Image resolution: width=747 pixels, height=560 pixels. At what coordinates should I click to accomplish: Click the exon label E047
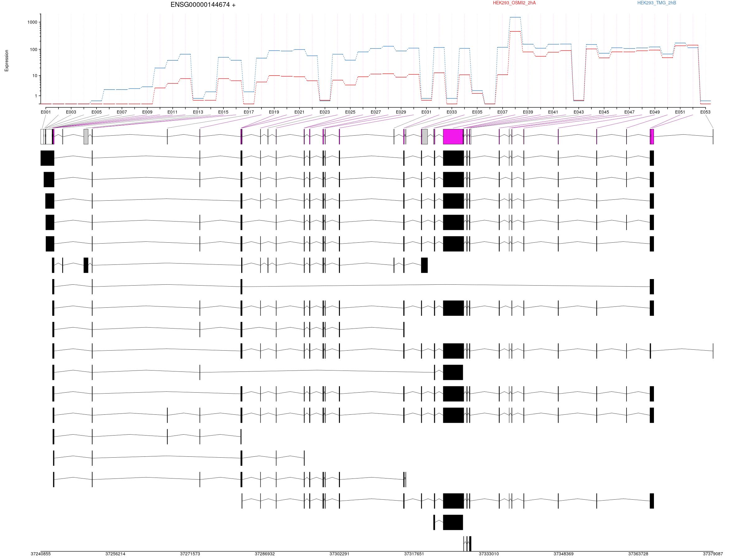629,112
